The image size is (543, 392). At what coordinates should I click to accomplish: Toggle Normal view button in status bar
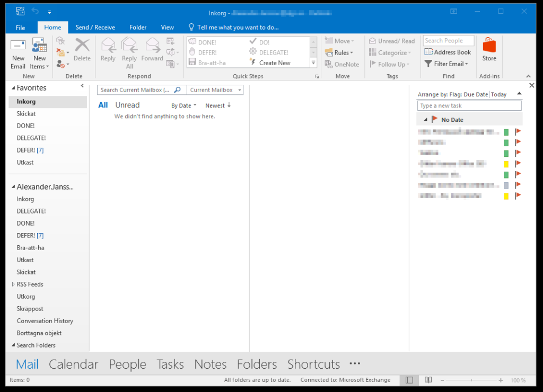tap(409, 380)
